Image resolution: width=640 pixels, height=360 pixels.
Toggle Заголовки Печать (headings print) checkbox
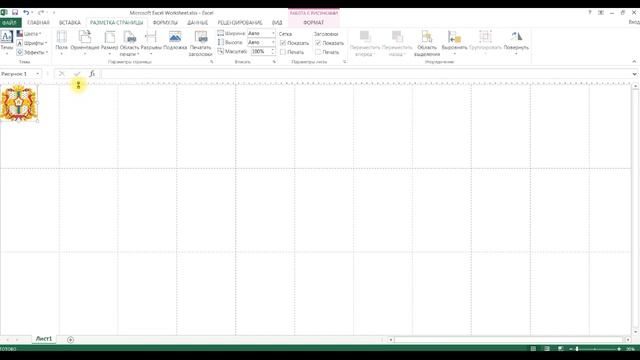tap(318, 52)
